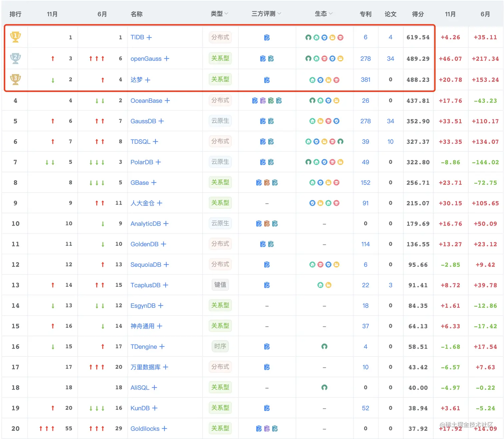The image size is (504, 439).
Task: Select the score 179.69 for AnalyticDB
Action: pyautogui.click(x=418, y=224)
